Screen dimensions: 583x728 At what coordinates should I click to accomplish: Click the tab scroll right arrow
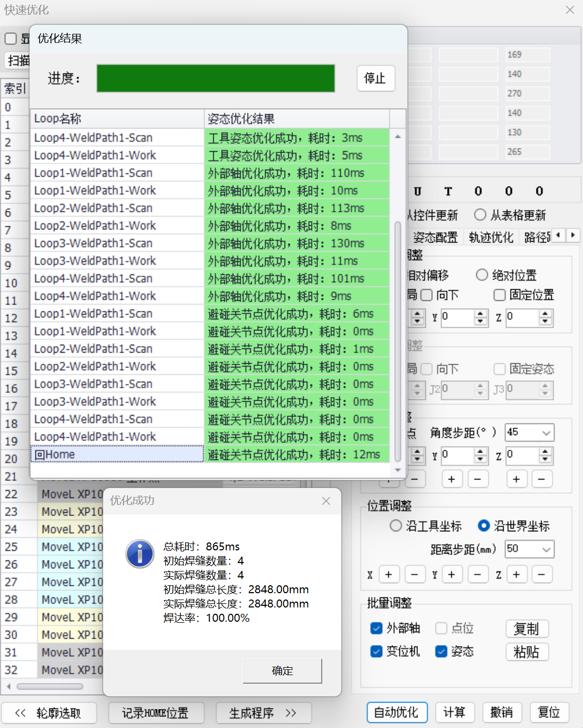[x=573, y=235]
